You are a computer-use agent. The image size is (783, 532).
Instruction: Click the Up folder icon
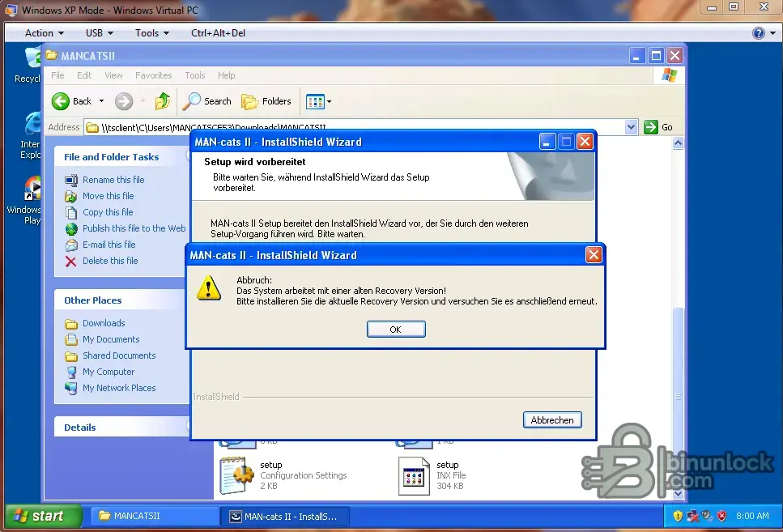pyautogui.click(x=163, y=101)
